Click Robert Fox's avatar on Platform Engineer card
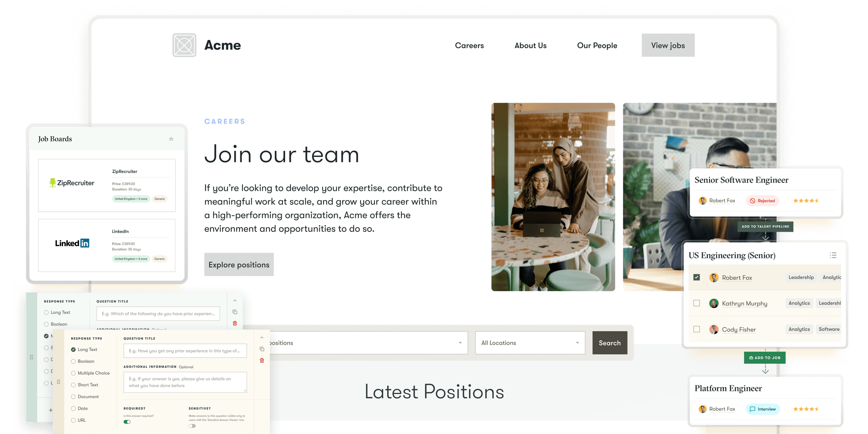 point(703,409)
